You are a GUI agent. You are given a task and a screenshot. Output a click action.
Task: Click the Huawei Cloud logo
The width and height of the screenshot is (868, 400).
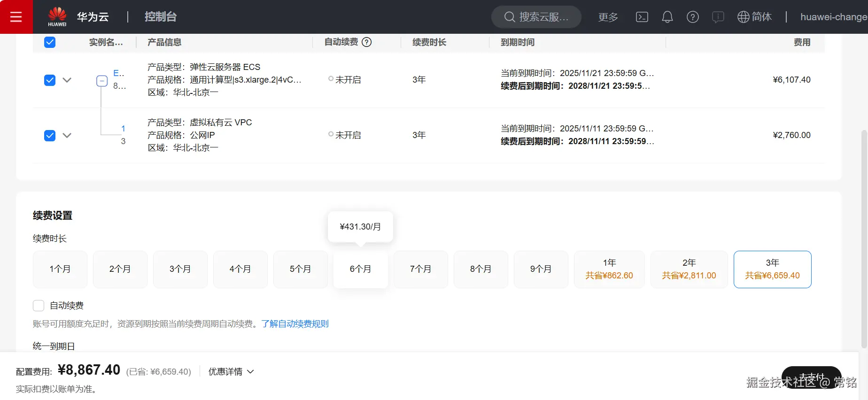[57, 17]
